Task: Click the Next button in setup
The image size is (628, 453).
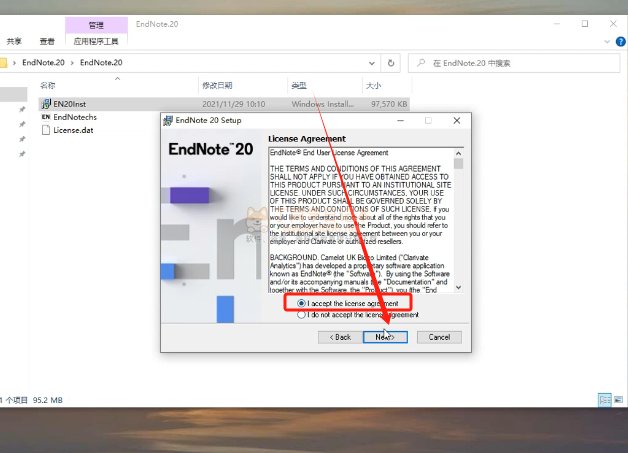Action: (x=385, y=337)
